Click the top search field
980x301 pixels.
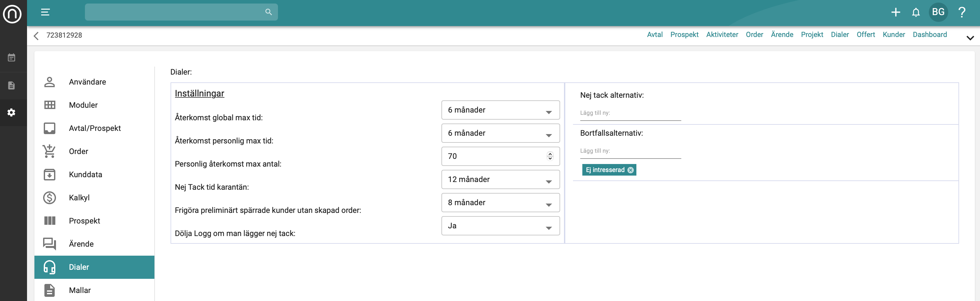[x=181, y=12]
